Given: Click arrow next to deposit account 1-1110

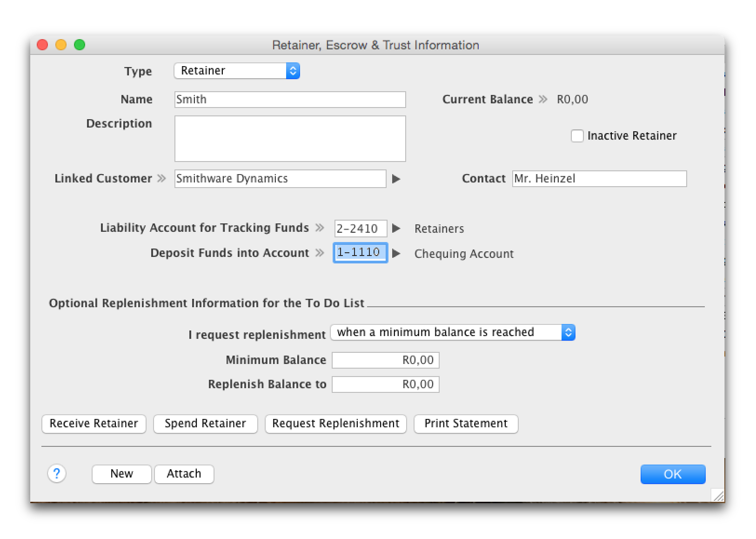Looking at the screenshot, I should (396, 253).
